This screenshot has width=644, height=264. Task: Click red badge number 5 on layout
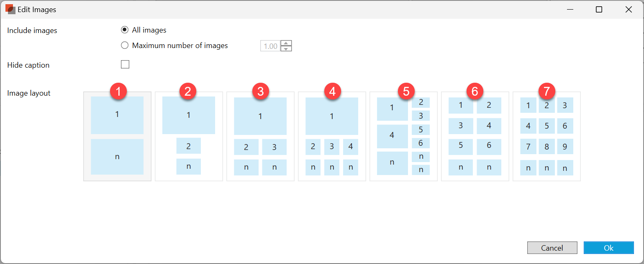pos(406,91)
